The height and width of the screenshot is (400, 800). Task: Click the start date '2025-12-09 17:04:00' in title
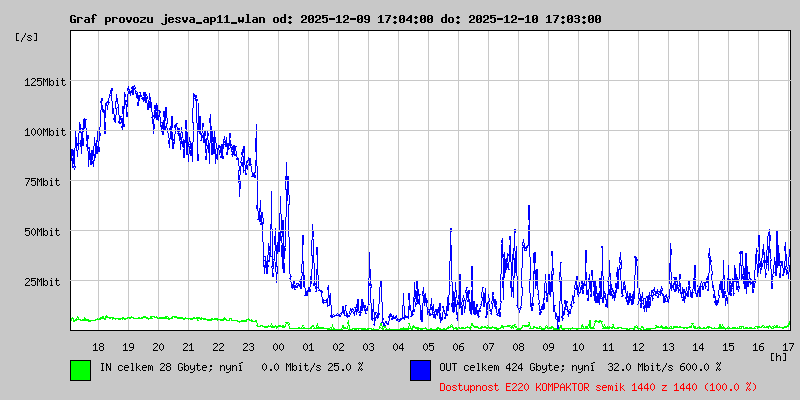pos(367,19)
